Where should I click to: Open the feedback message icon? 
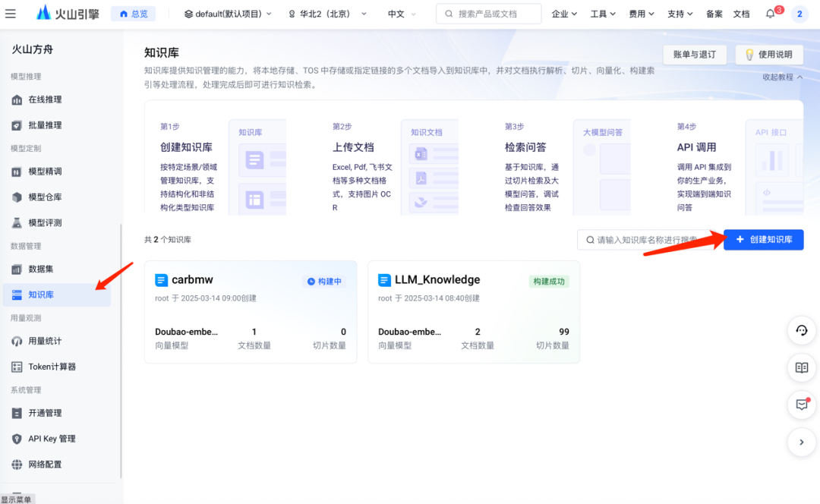pyautogui.click(x=802, y=405)
